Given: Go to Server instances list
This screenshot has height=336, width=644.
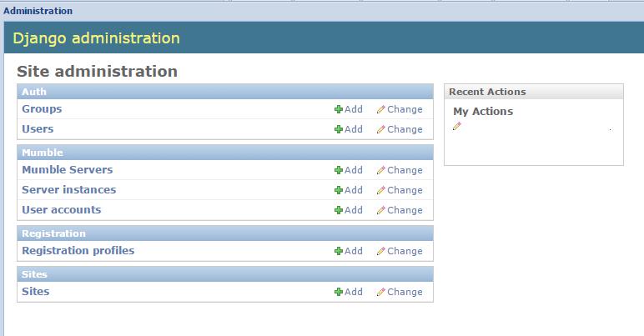Looking at the screenshot, I should [68, 190].
